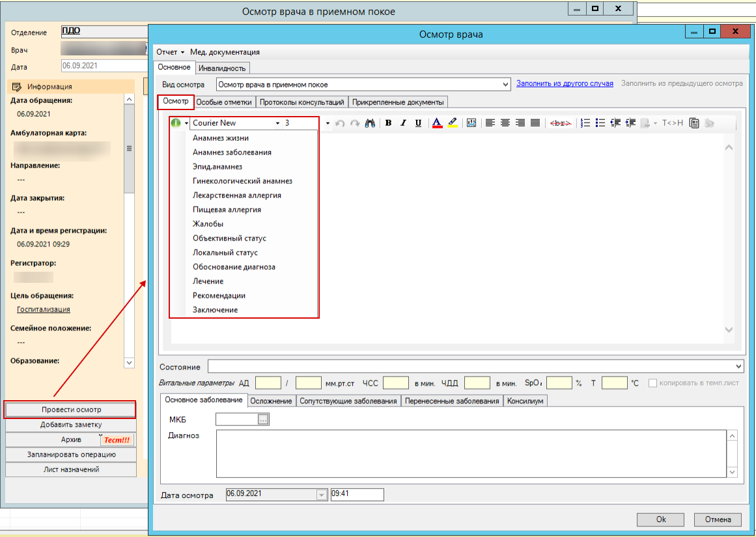Increase the text indent
Screen dimensions: 756x537
pos(630,124)
